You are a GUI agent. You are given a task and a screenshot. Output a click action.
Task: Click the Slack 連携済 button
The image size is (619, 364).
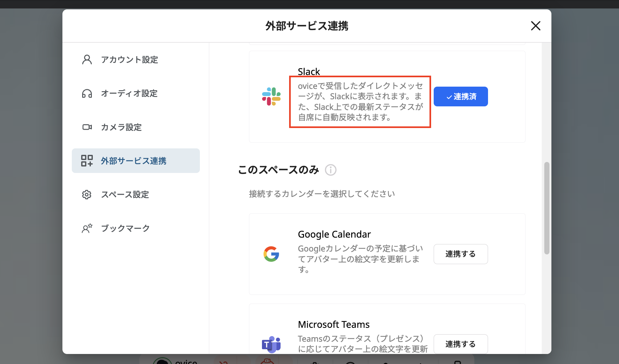(461, 96)
